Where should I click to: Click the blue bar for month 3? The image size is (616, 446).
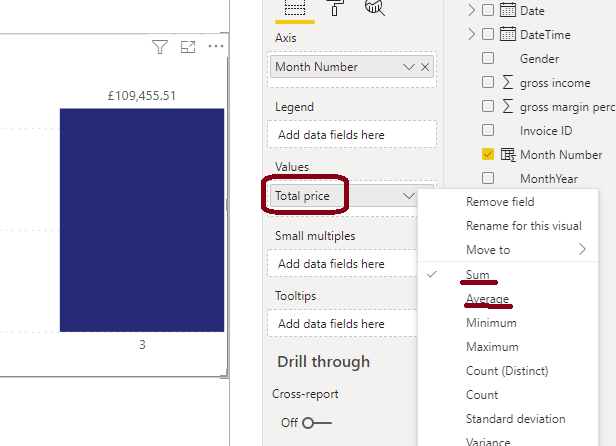[142, 220]
